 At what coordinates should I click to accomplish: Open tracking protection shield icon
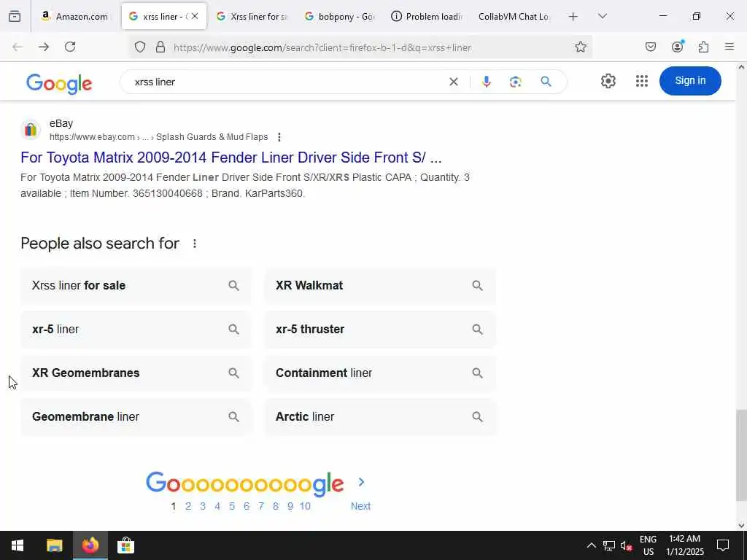pyautogui.click(x=139, y=47)
